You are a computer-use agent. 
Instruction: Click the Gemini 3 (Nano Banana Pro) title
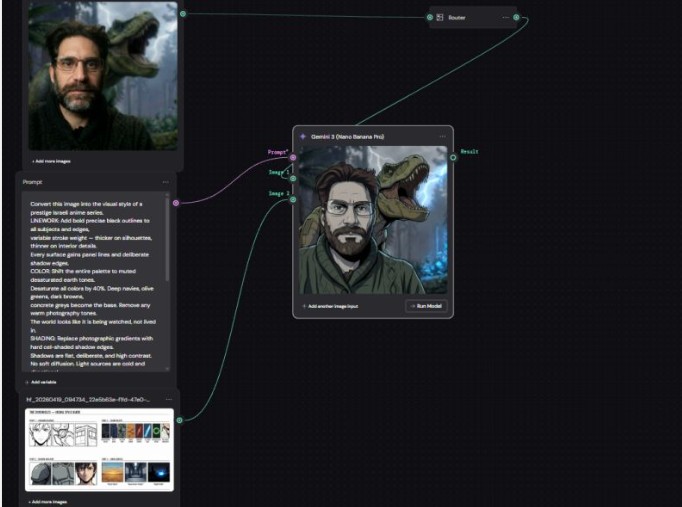(348, 137)
